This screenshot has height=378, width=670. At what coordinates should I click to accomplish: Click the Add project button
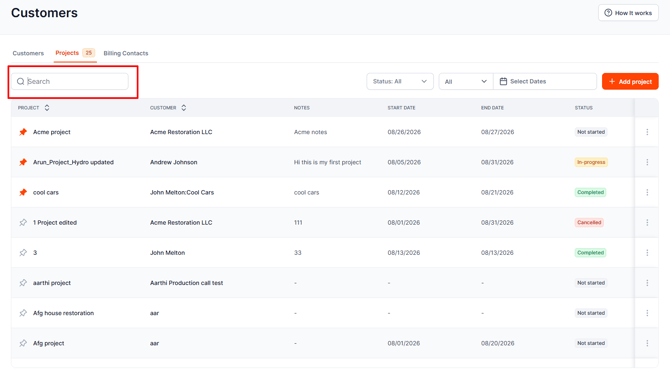pyautogui.click(x=630, y=81)
